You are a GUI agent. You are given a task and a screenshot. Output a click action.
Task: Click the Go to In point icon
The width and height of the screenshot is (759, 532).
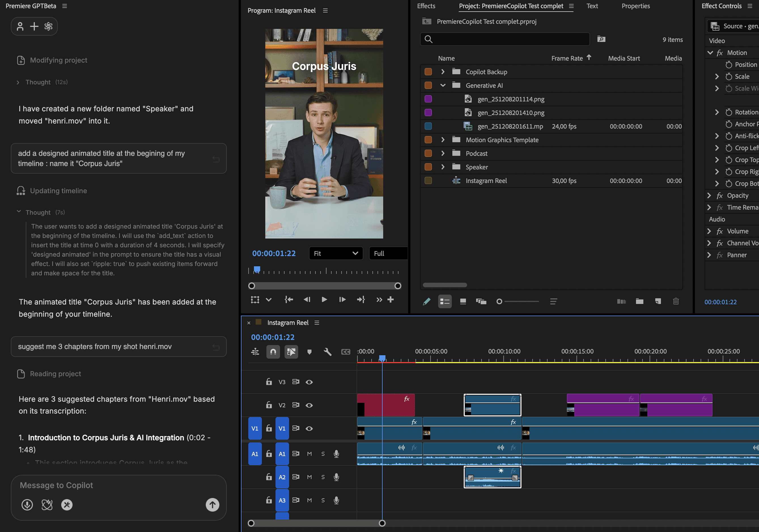(289, 299)
